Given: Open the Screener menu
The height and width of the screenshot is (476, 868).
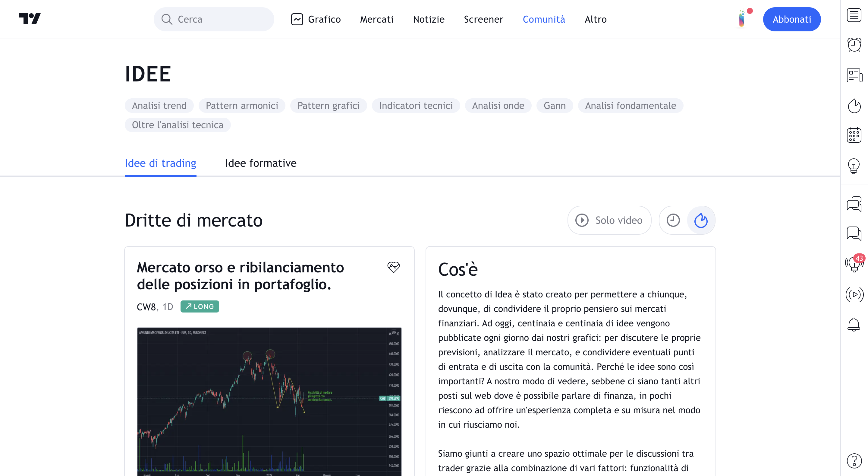Looking at the screenshot, I should tap(483, 19).
